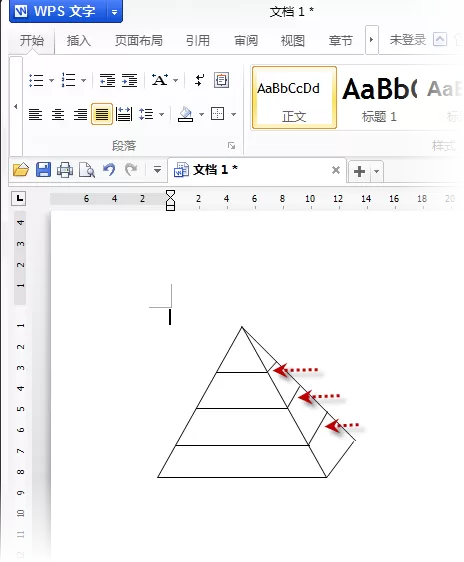Switch to the 插入 tab
Screen dimensions: 464x562
tap(79, 40)
